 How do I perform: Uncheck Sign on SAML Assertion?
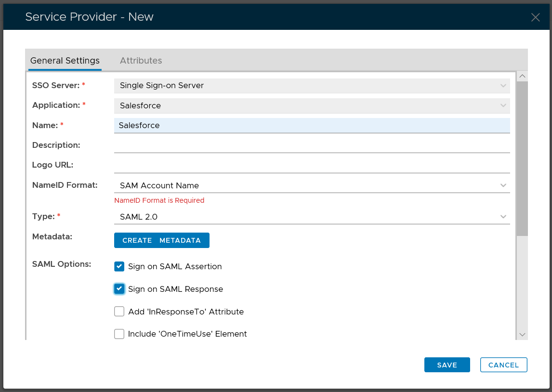click(119, 266)
